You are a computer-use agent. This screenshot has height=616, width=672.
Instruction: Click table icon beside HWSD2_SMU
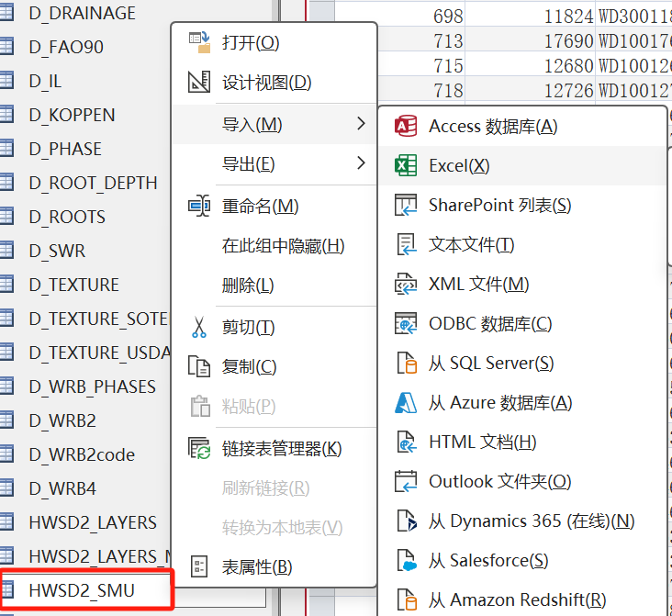pos(7,589)
